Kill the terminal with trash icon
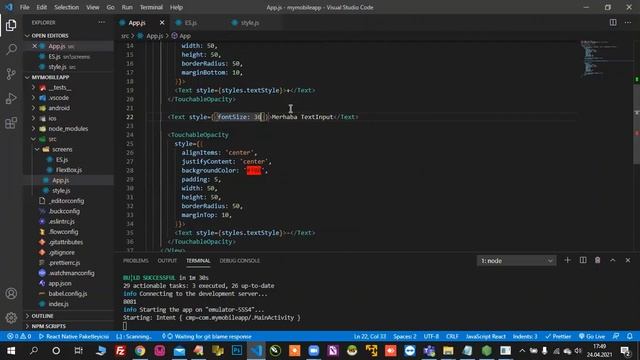The height and width of the screenshot is (360, 640). coord(598,260)
